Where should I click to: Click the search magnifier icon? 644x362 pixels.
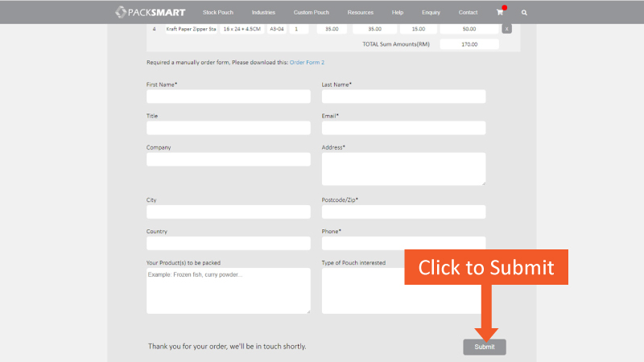point(524,13)
